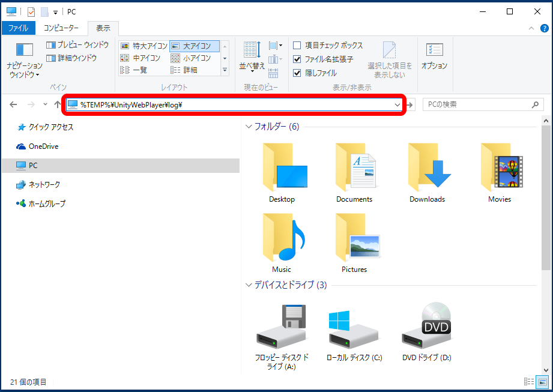Open the recent locations dropdown
This screenshot has height=392, width=553.
click(x=45, y=104)
